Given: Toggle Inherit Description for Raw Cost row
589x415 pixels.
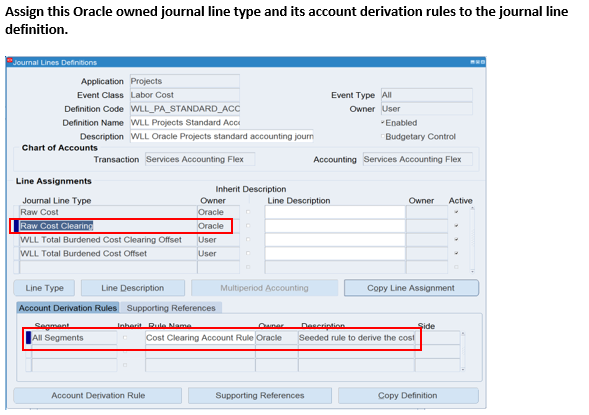Looking at the screenshot, I should tap(248, 212).
